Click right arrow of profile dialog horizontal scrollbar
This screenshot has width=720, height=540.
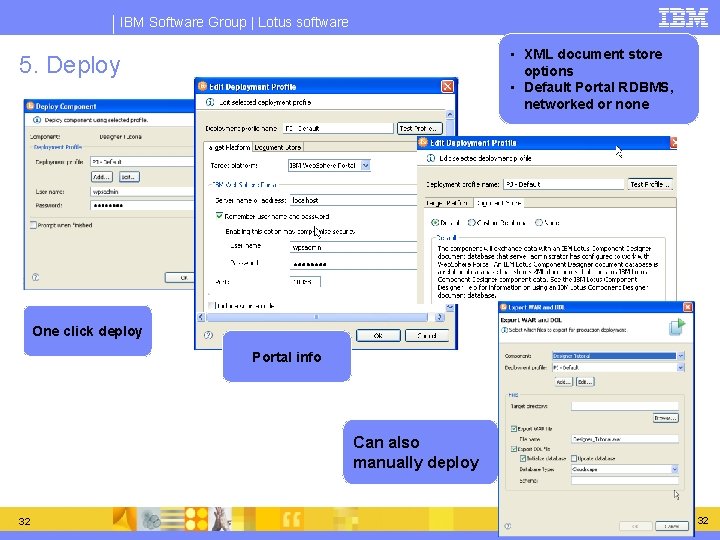(440, 317)
